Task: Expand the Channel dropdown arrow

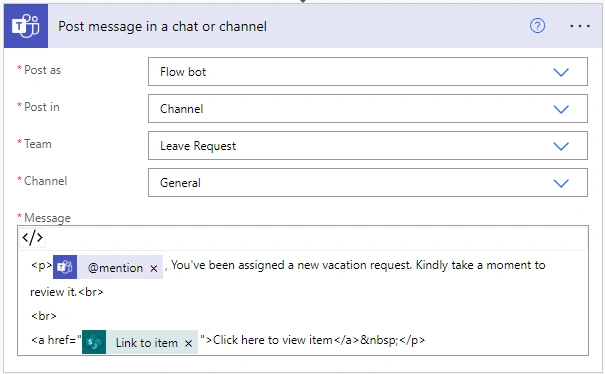Action: (x=561, y=183)
